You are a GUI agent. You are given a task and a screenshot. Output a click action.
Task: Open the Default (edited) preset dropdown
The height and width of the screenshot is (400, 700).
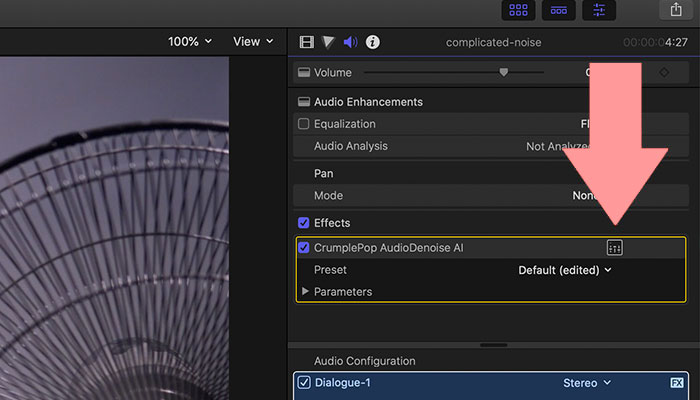565,270
